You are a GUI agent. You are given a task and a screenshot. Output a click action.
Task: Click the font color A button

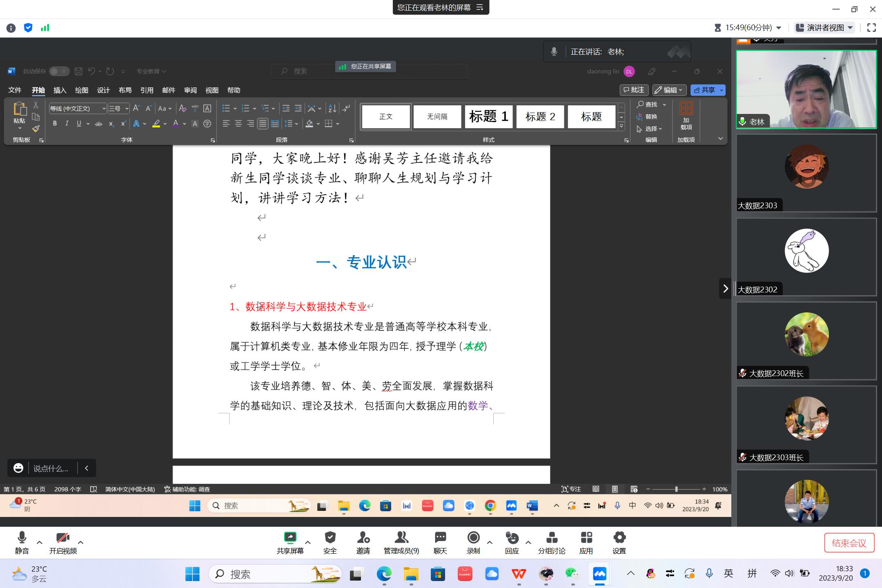[x=176, y=123]
